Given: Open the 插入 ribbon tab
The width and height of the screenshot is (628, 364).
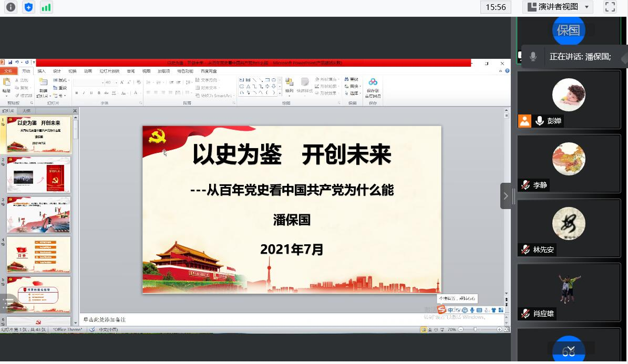Looking at the screenshot, I should coord(42,71).
